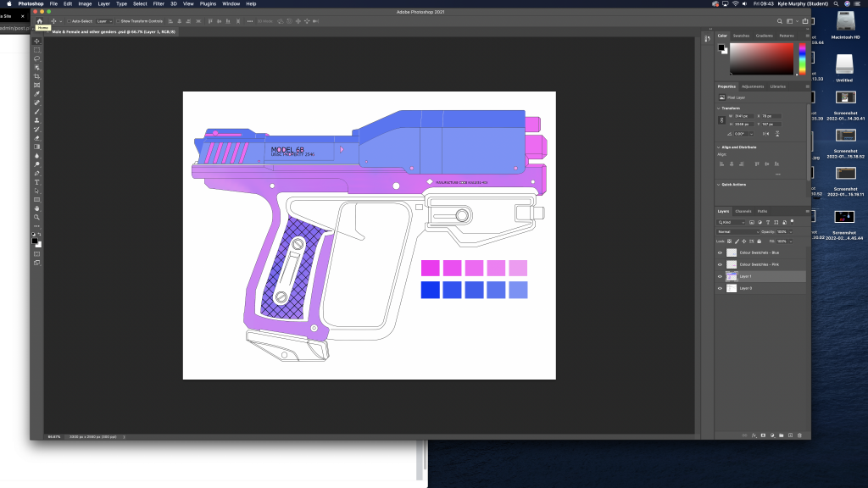Toggle the width-height link in Transform
The image size is (868, 488).
click(x=721, y=120)
